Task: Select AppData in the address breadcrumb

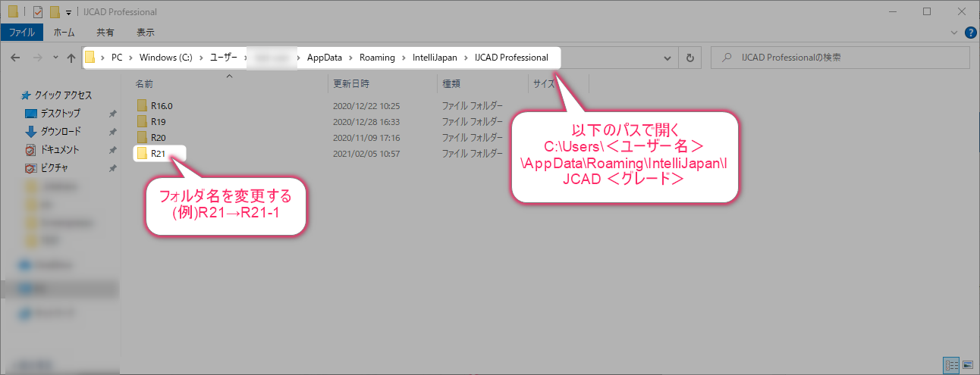Action: 325,58
